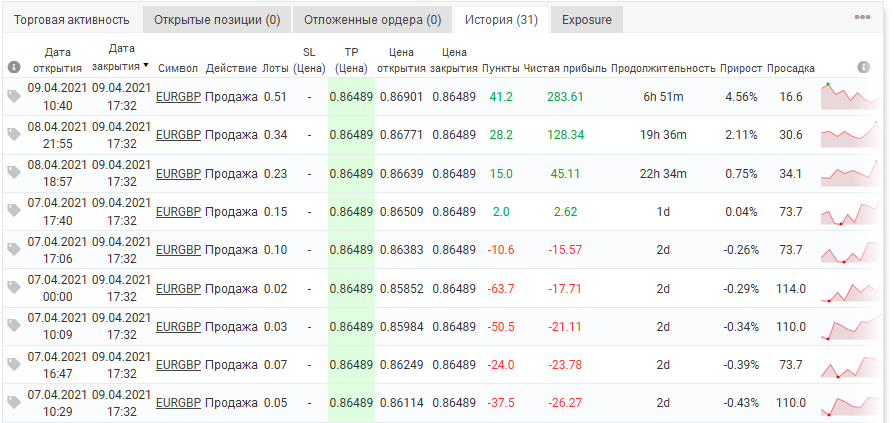
Task: Open the EURGBP link in the 0.10 lot row
Action: (178, 250)
